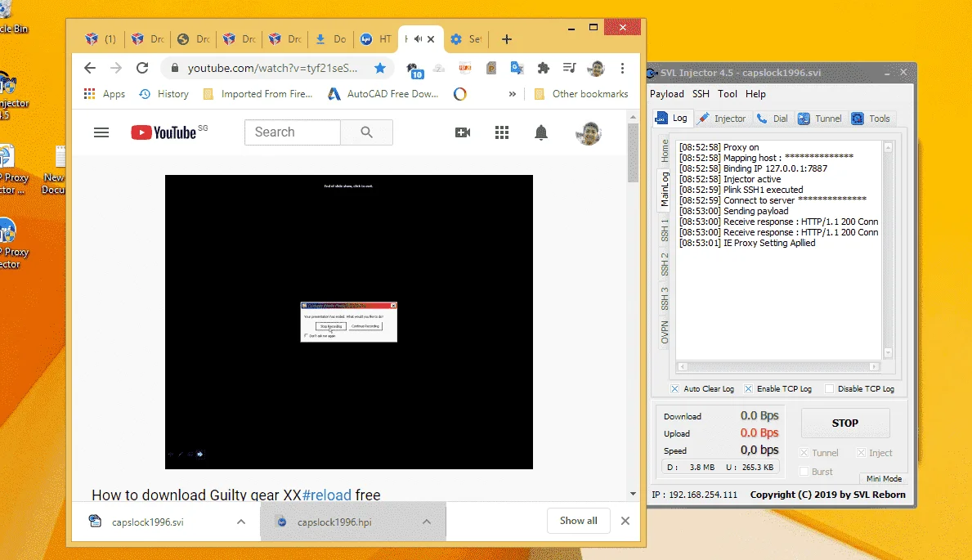Click YouTube create video camera icon

pos(463,132)
